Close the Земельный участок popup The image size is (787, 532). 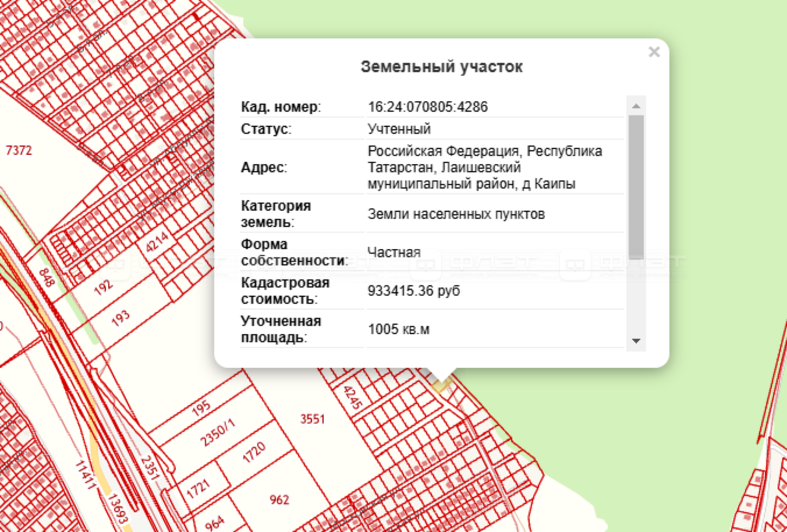[x=654, y=52]
